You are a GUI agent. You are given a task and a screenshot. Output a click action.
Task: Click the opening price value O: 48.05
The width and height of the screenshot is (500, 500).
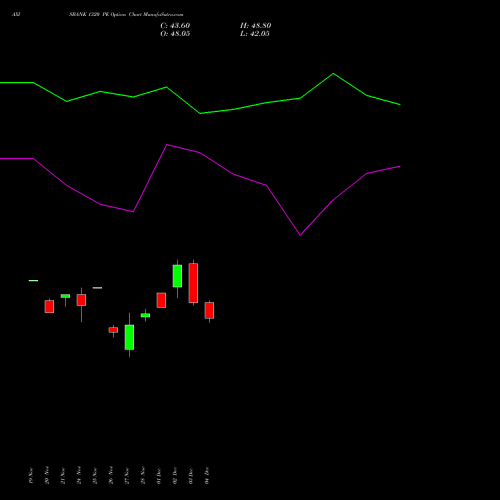click(x=175, y=34)
